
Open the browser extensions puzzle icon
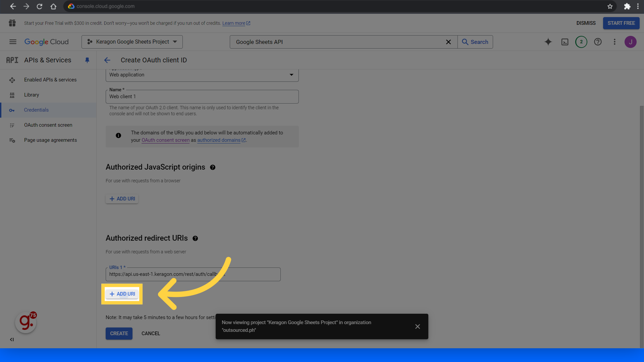point(627,6)
